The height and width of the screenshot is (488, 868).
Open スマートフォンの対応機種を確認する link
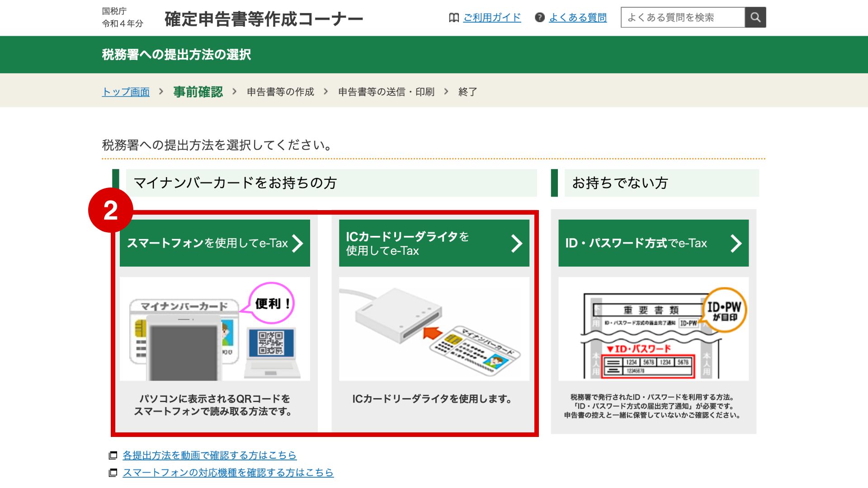point(228,473)
